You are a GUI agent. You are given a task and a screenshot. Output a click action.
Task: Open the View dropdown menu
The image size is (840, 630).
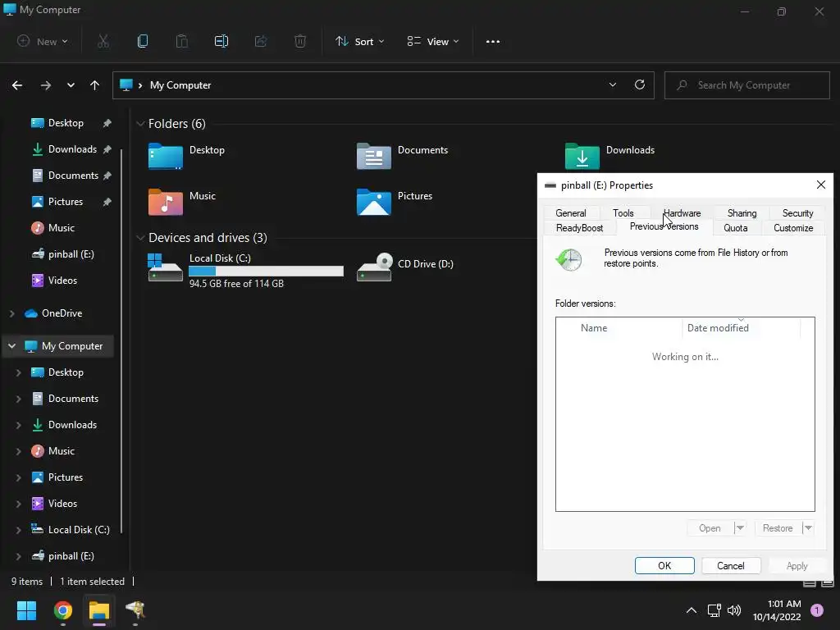pos(433,41)
